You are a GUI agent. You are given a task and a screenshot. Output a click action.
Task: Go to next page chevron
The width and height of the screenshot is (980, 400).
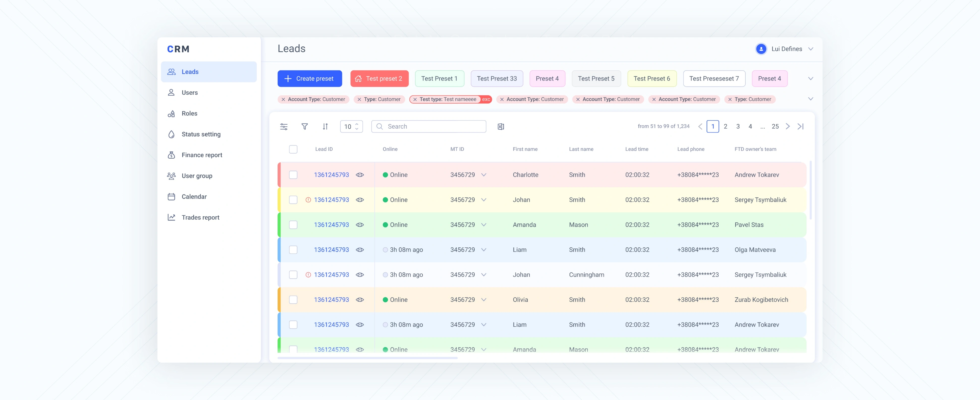788,126
